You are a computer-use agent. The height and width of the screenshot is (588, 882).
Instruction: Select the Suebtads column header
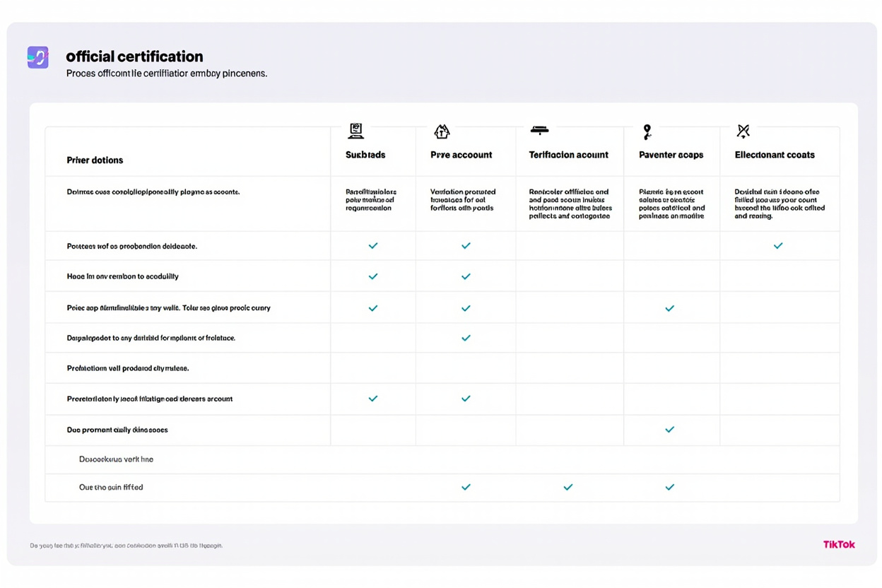click(x=365, y=155)
